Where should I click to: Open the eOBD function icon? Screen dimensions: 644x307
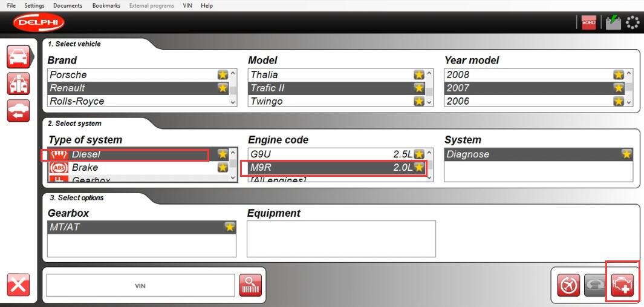coord(588,22)
